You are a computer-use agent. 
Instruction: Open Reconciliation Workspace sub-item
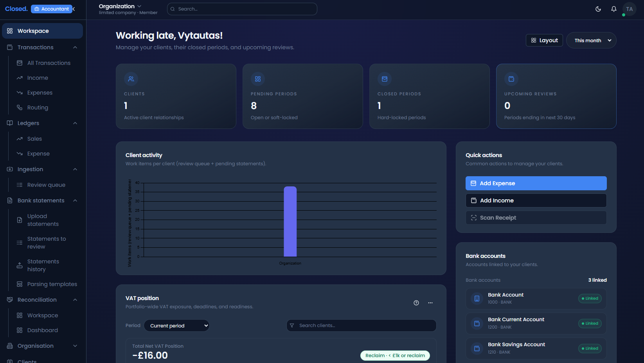43,315
